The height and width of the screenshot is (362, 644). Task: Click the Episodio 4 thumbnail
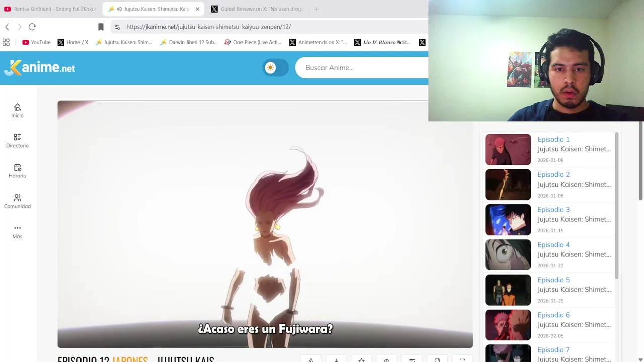coord(508,255)
